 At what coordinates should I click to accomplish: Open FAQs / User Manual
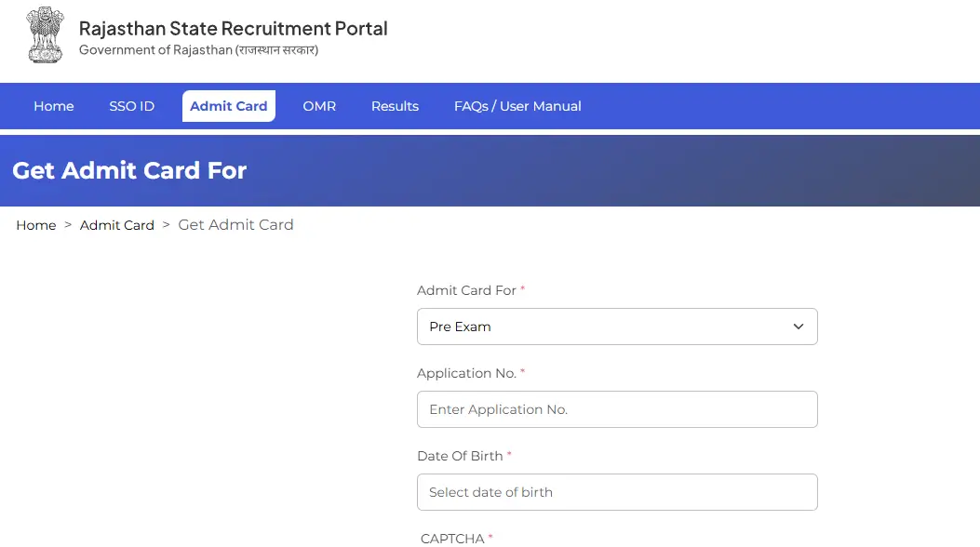click(517, 106)
